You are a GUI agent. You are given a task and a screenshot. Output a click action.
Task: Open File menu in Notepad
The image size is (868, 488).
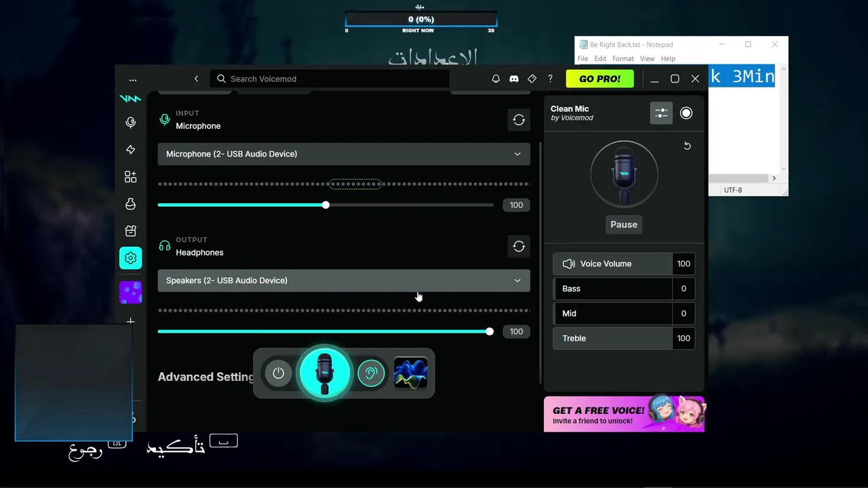[583, 59]
